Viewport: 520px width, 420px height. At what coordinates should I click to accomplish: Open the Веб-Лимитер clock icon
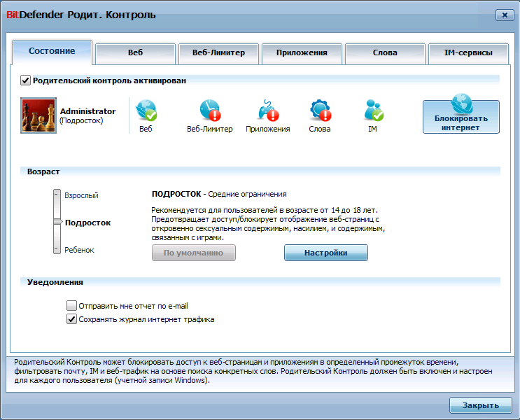click(210, 110)
